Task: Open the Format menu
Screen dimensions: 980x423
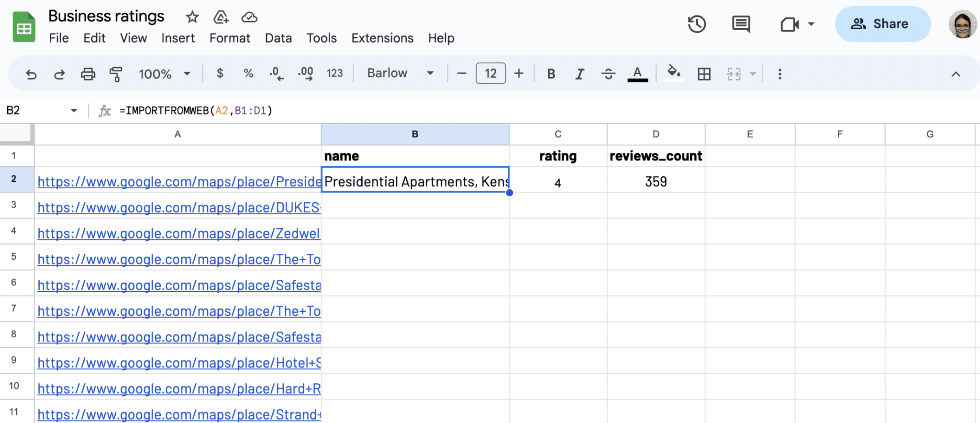Action: pyautogui.click(x=230, y=38)
